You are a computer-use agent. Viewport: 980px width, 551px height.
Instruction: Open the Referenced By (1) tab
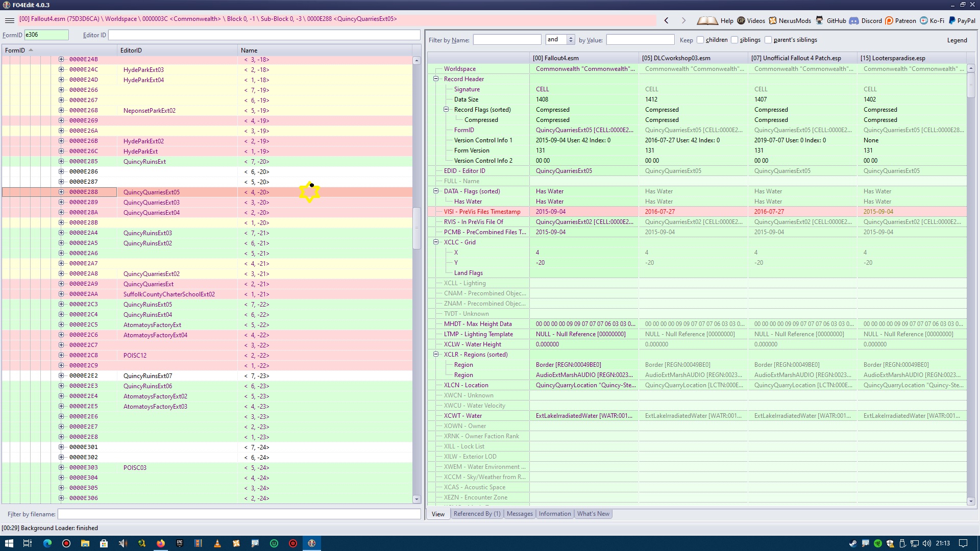(477, 514)
